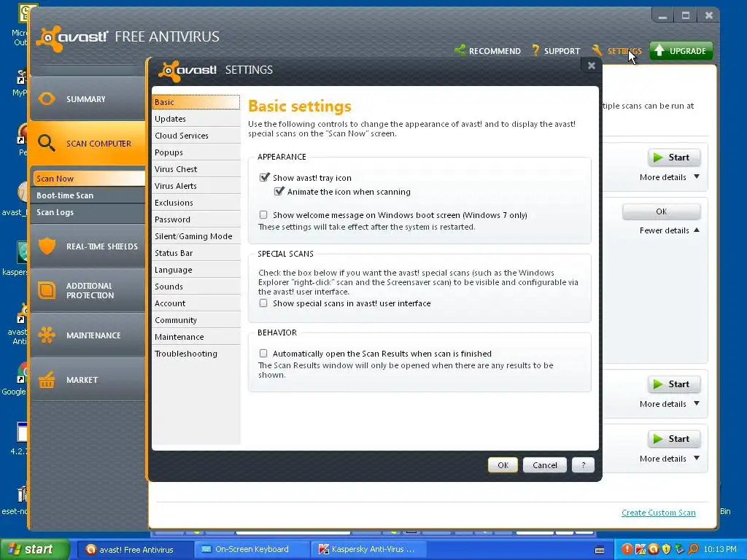Open the Sounds settings category

(x=196, y=286)
